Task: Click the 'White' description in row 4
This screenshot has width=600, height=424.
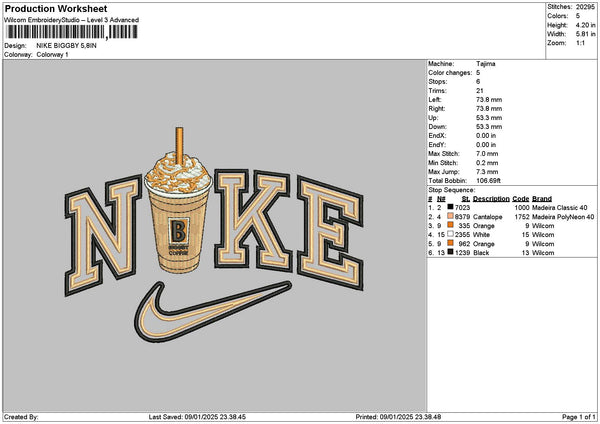Action: point(481,235)
